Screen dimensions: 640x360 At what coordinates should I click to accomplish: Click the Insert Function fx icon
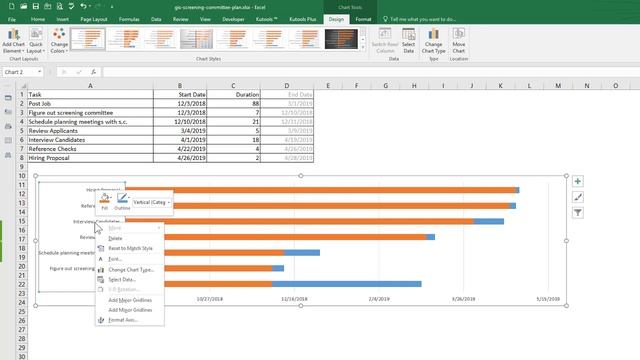(93, 72)
